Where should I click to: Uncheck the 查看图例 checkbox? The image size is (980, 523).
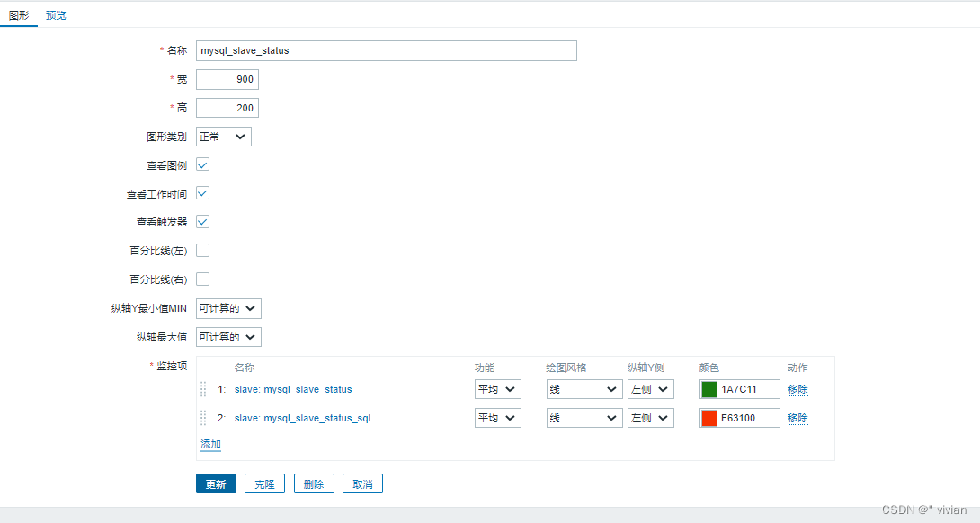(202, 165)
